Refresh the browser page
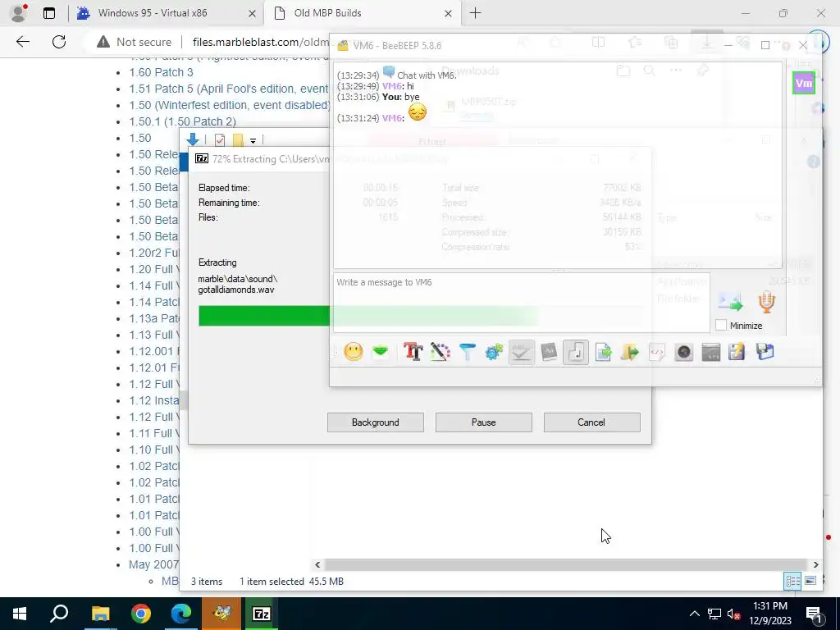Viewport: 840px width, 630px height. click(x=59, y=42)
